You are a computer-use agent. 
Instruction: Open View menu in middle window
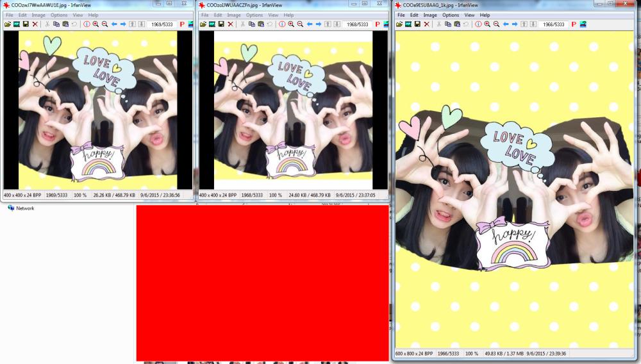coord(273,15)
